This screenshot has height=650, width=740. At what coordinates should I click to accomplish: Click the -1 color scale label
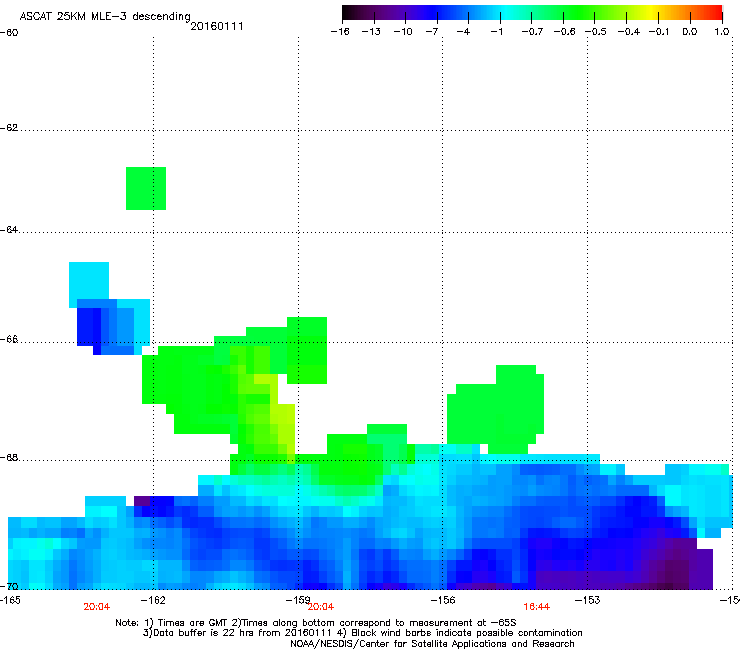pyautogui.click(x=496, y=32)
